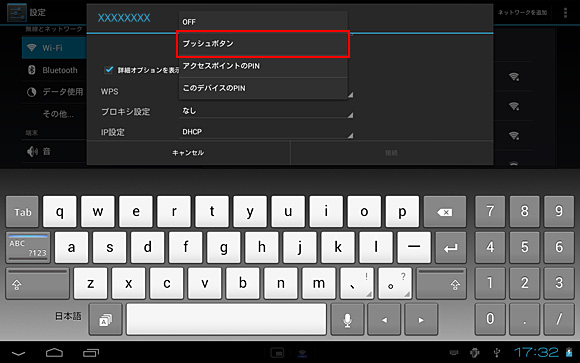Screen dimensions: 580x363
Task: Choose プッシュボタン in the WPS dropdown
Action: (x=263, y=44)
